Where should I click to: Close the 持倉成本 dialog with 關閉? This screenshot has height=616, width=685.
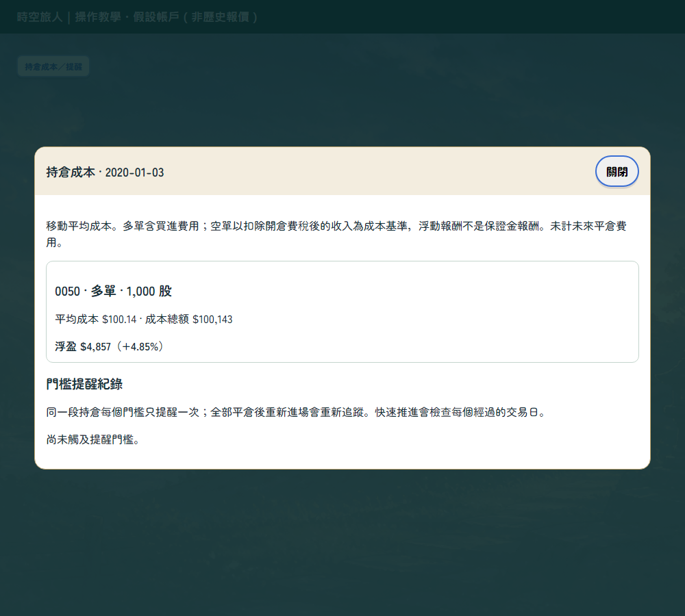(x=616, y=172)
